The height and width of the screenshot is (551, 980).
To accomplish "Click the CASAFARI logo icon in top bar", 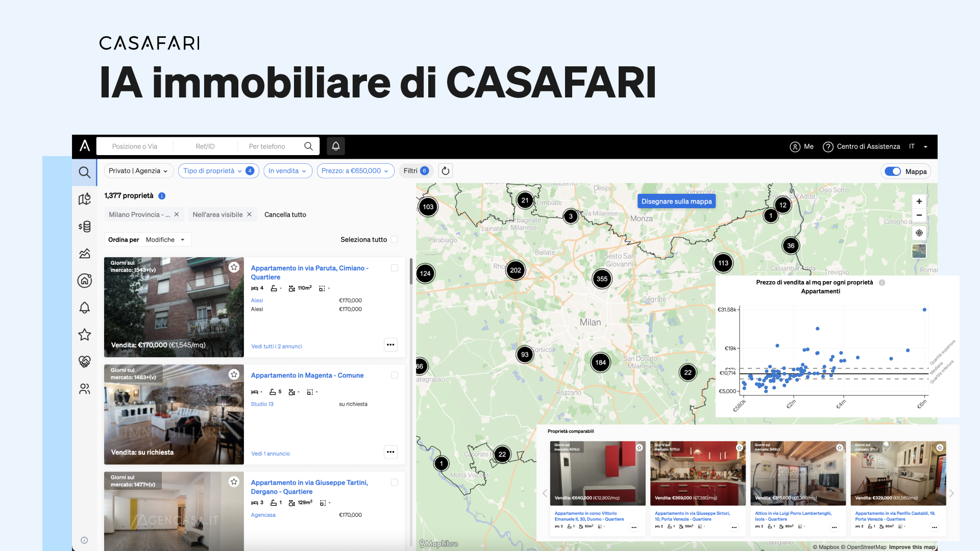I will pyautogui.click(x=85, y=146).
